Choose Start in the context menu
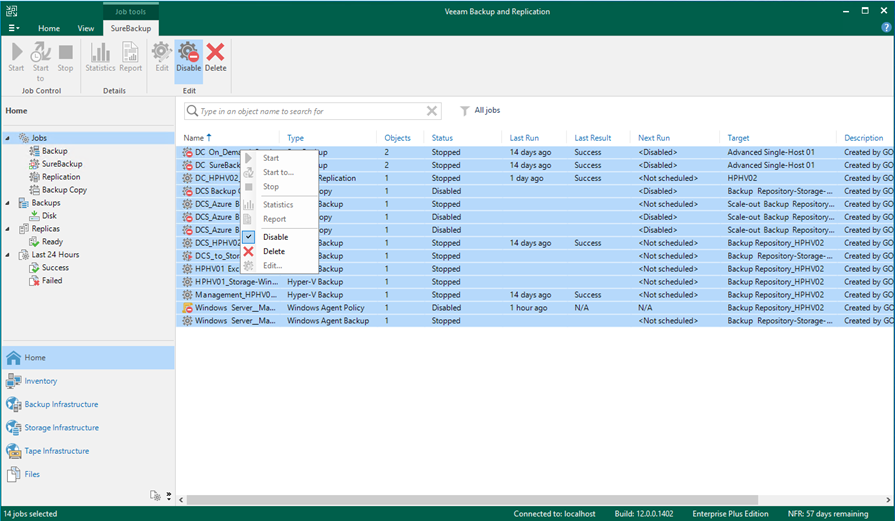 [x=279, y=158]
